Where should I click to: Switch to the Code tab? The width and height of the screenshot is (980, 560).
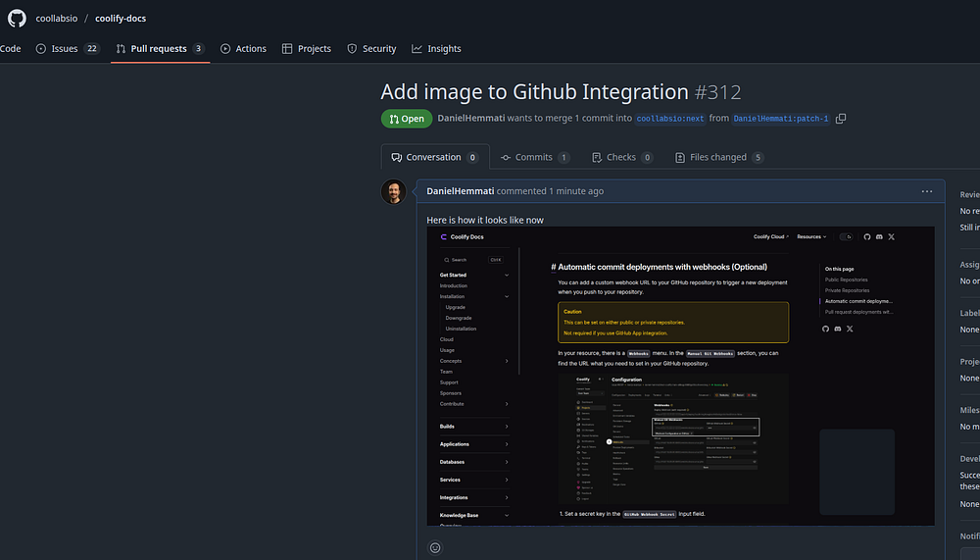click(x=10, y=48)
